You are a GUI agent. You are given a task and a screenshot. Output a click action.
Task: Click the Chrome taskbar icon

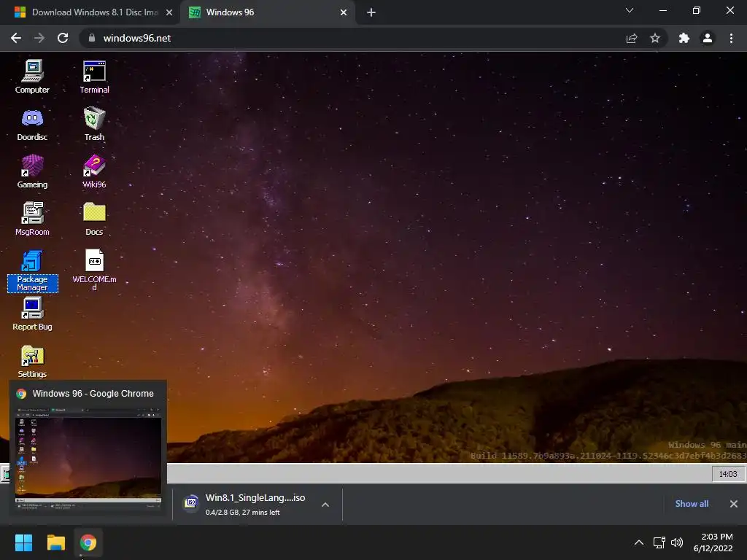pyautogui.click(x=88, y=542)
